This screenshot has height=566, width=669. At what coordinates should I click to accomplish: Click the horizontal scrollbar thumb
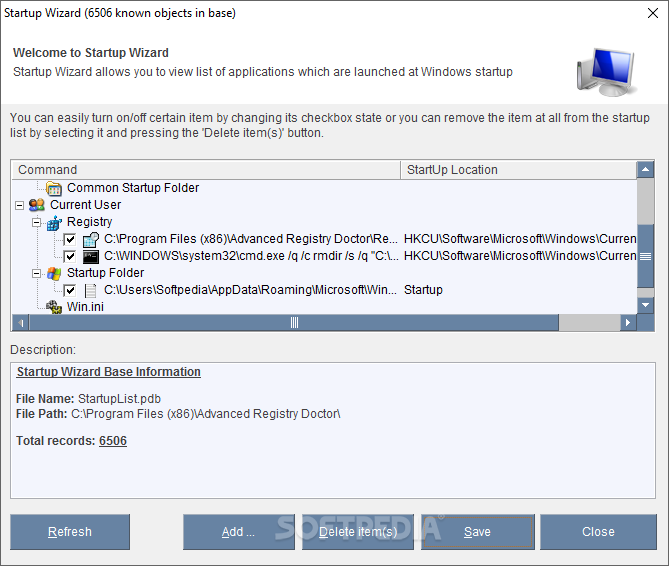point(294,322)
